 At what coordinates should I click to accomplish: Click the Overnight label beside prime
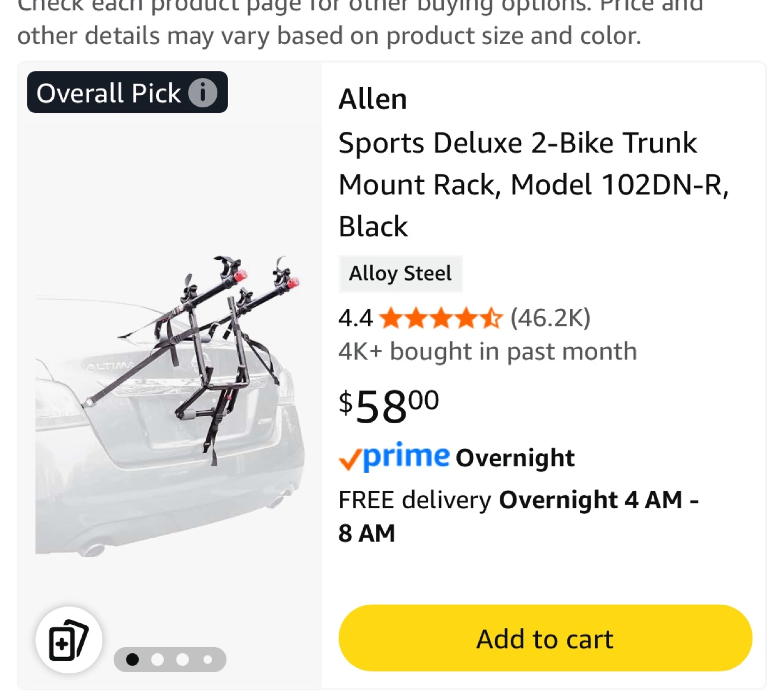click(x=515, y=458)
